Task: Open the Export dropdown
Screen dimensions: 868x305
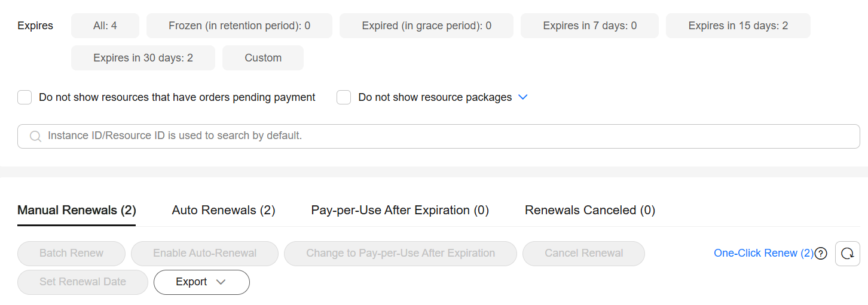Action: coord(201,282)
